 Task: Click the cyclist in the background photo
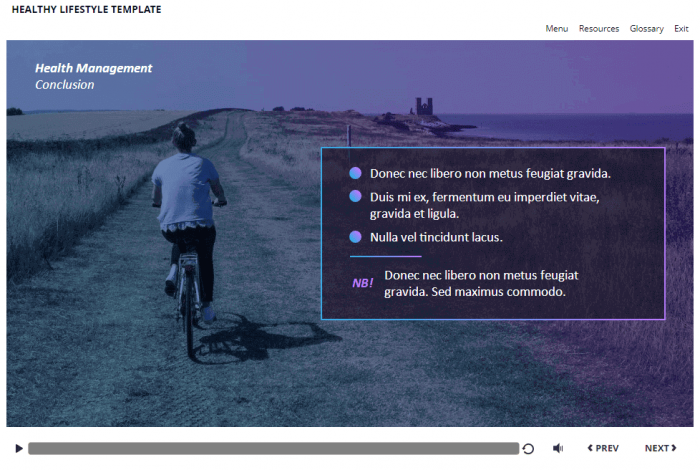click(x=187, y=220)
